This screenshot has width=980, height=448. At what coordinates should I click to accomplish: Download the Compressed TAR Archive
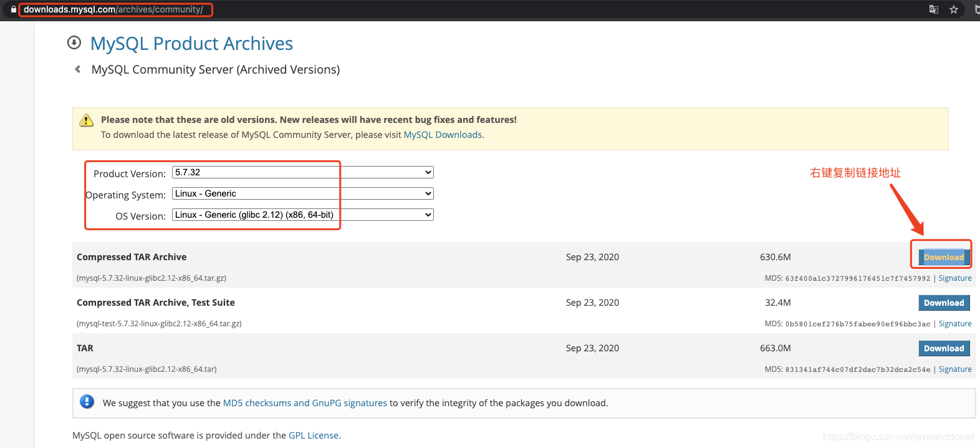coord(944,257)
